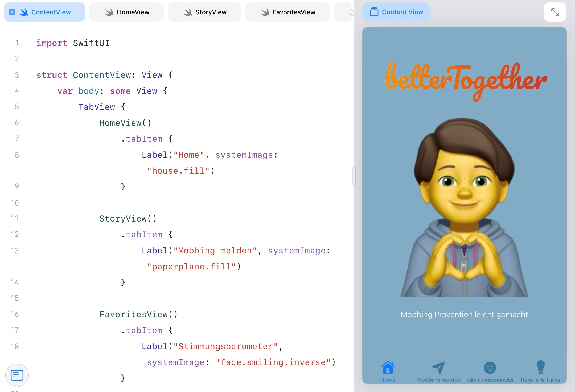The width and height of the screenshot is (575, 392).
Task: Click the "Home" string on line 8
Action: coord(189,155)
